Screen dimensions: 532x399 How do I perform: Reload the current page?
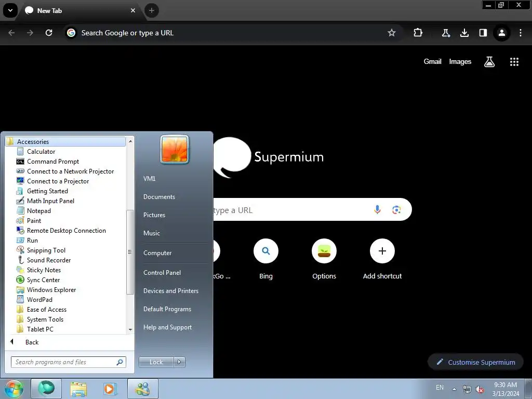tap(49, 33)
